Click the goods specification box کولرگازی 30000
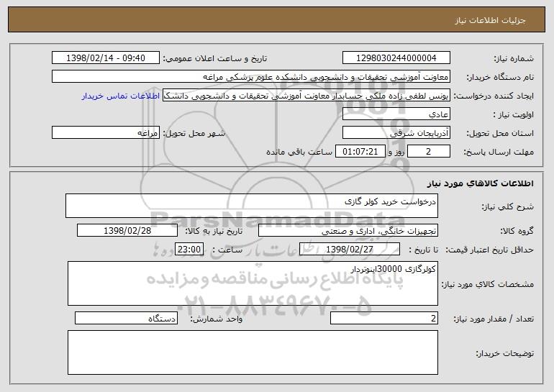The image size is (554, 392). point(253,283)
